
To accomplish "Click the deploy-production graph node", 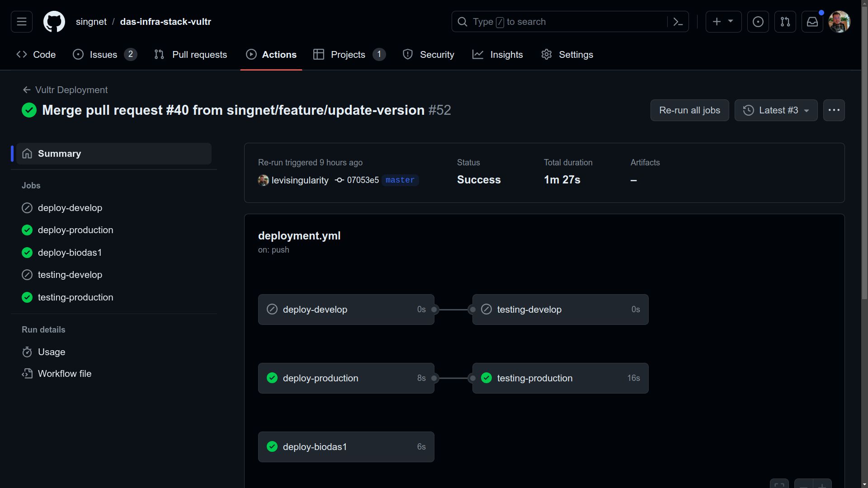I will 346,378.
